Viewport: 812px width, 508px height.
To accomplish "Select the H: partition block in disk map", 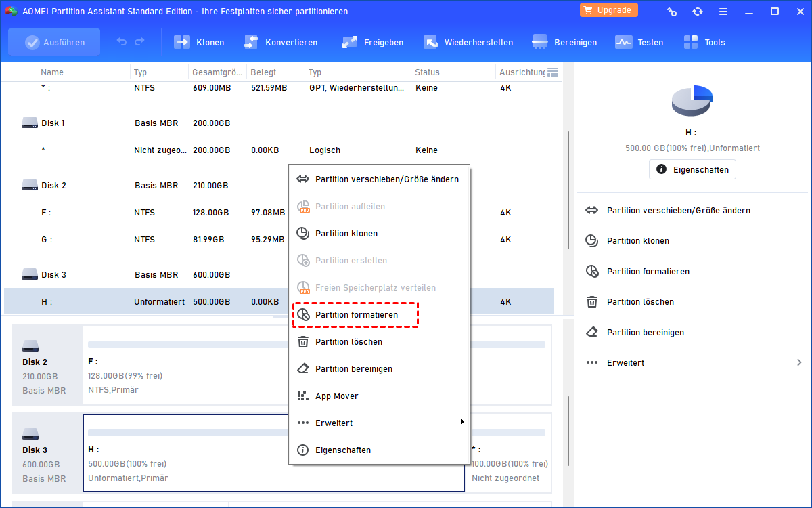I will 273,453.
